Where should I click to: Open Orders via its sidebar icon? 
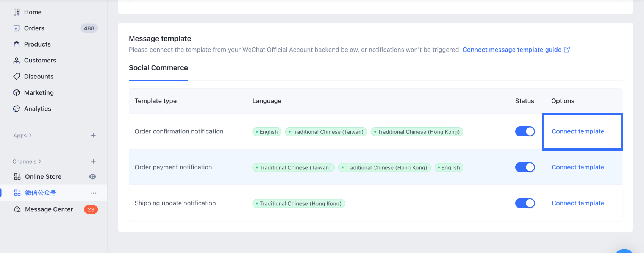point(17,28)
